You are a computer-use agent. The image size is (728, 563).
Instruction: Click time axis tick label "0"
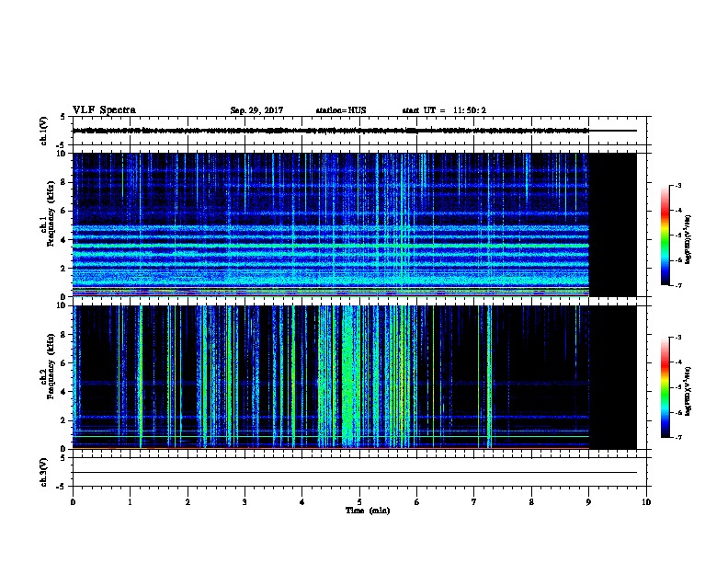tap(73, 502)
